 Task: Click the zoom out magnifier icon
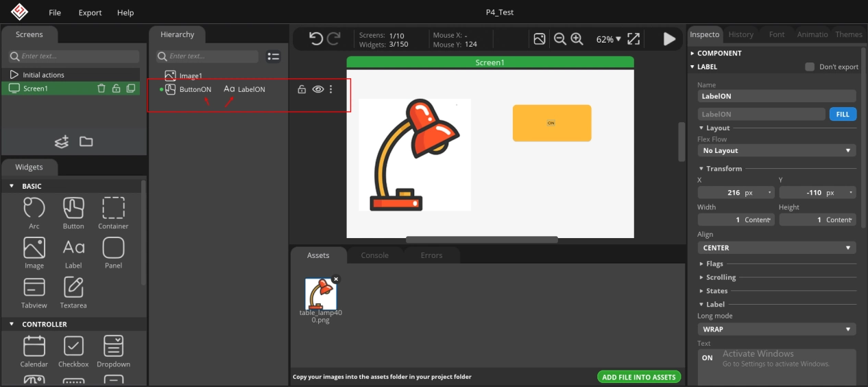(x=559, y=39)
